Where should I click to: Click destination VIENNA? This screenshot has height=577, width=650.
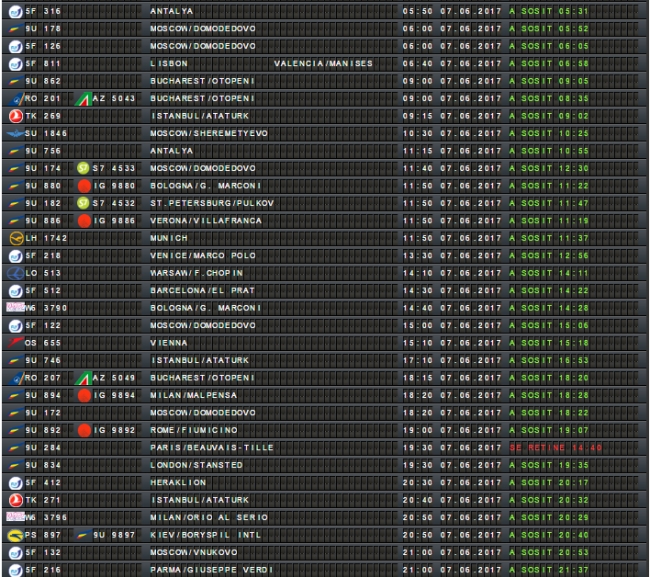[x=169, y=343]
